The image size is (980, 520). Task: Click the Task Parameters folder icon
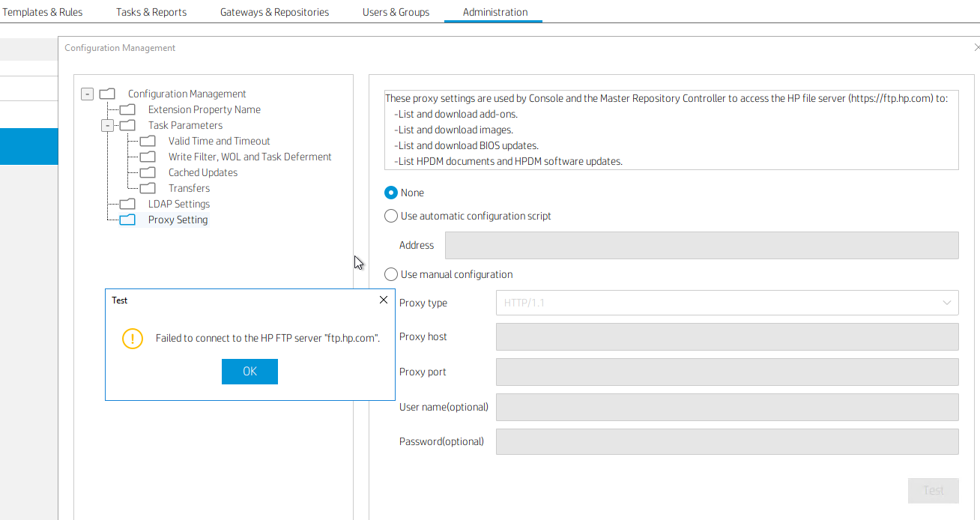[x=126, y=124]
